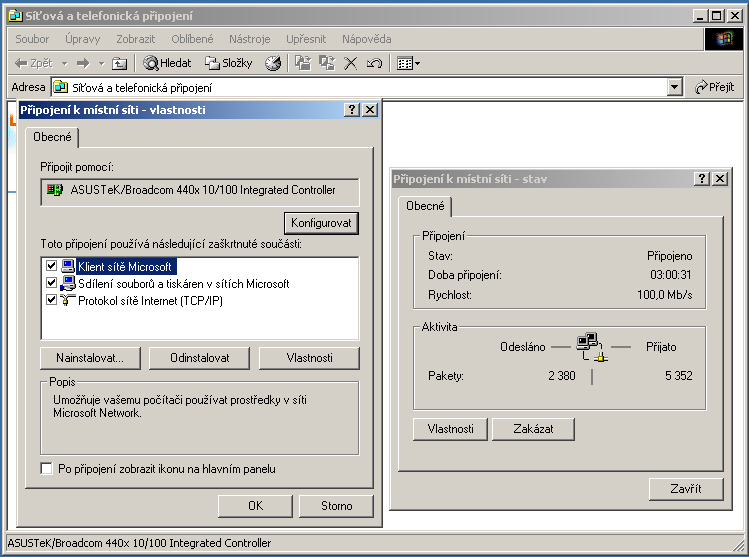Image resolution: width=749 pixels, height=557 pixels.
Task: Enable Po připojení zobrazit ikonu checkbox
Action: click(46, 469)
